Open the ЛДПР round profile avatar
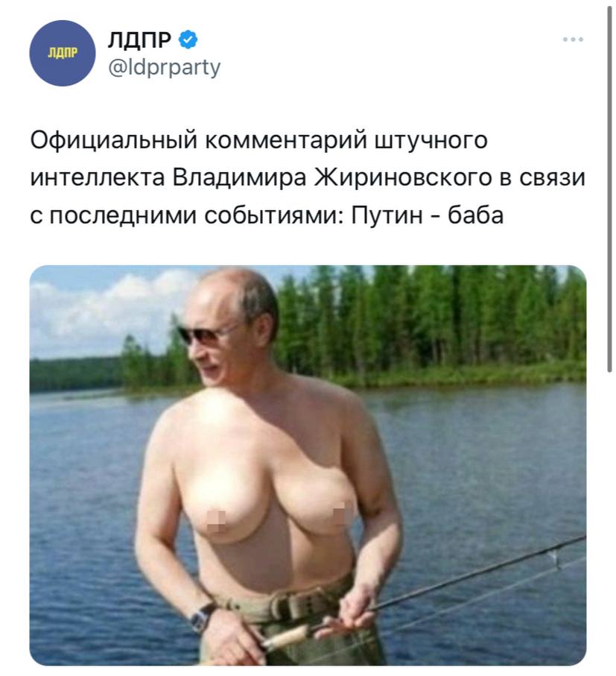 (x=62, y=53)
